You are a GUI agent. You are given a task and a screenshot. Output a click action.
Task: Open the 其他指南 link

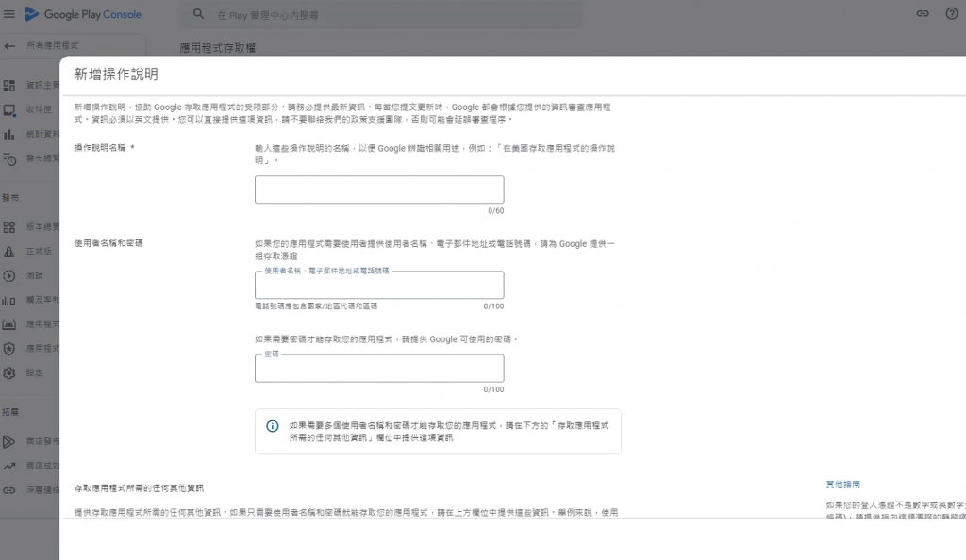tap(842, 485)
